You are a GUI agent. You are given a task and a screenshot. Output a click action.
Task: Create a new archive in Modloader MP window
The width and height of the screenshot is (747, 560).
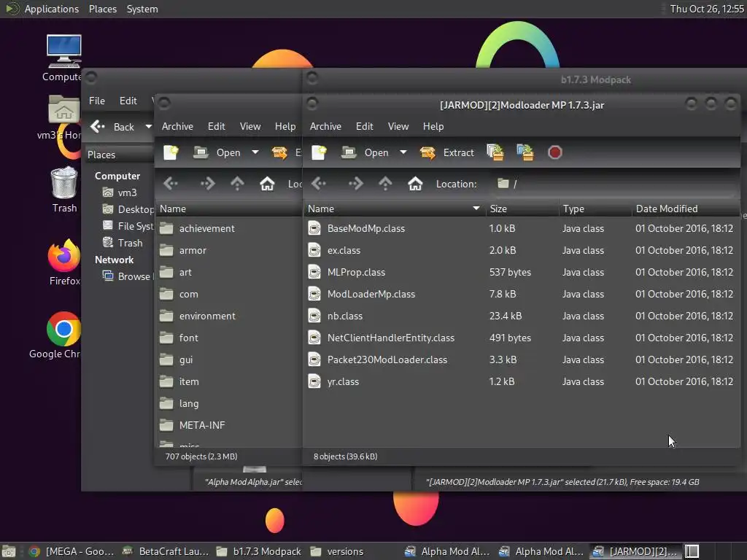319,152
